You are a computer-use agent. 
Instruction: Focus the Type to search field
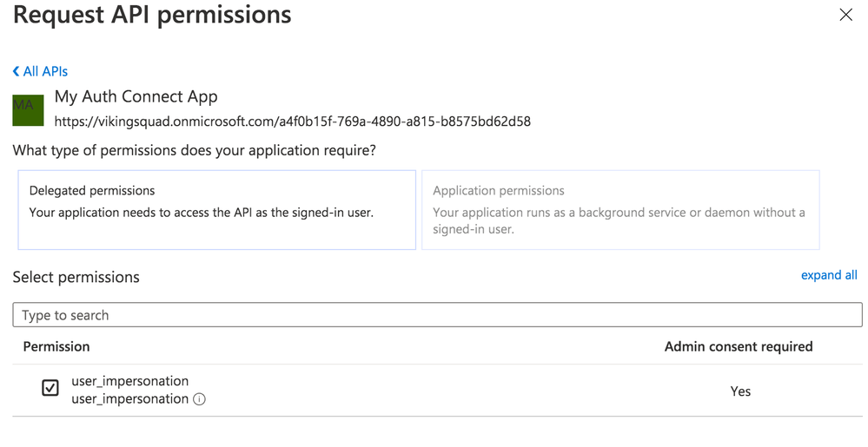pyautogui.click(x=437, y=315)
